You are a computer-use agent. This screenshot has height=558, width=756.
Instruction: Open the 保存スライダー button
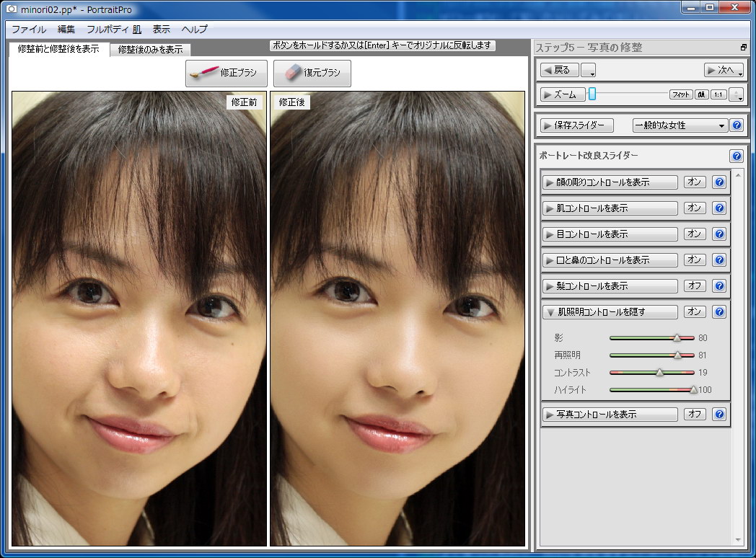tap(576, 125)
